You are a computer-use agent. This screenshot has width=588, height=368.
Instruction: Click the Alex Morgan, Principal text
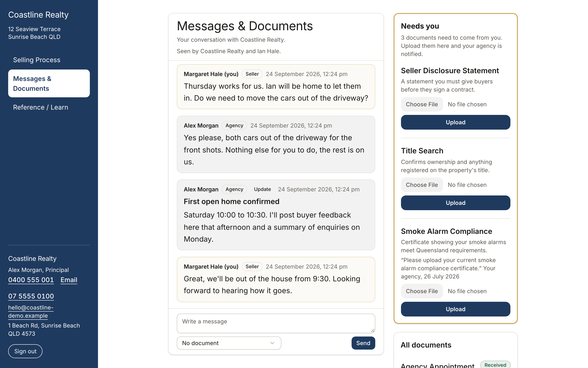click(38, 270)
